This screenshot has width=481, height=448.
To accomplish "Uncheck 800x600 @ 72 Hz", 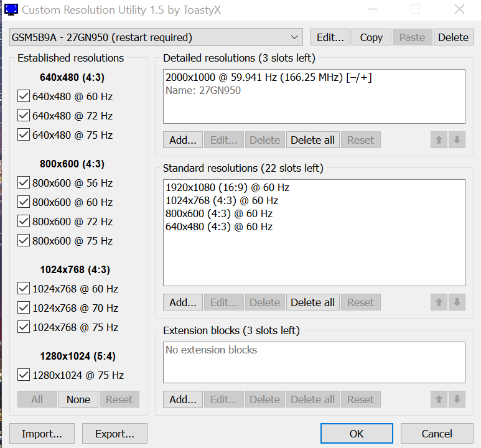I will point(24,222).
